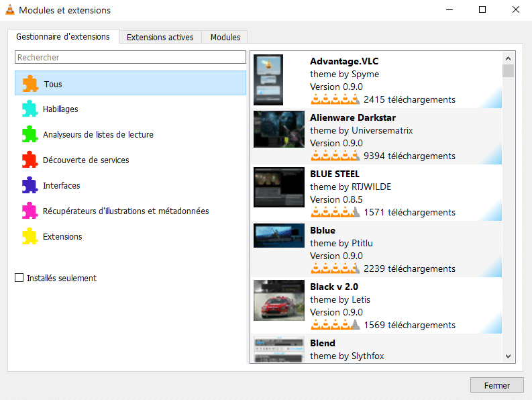Image resolution: width=532 pixels, height=400 pixels.
Task: Minimize the Modules et extensions window
Action: [449, 9]
